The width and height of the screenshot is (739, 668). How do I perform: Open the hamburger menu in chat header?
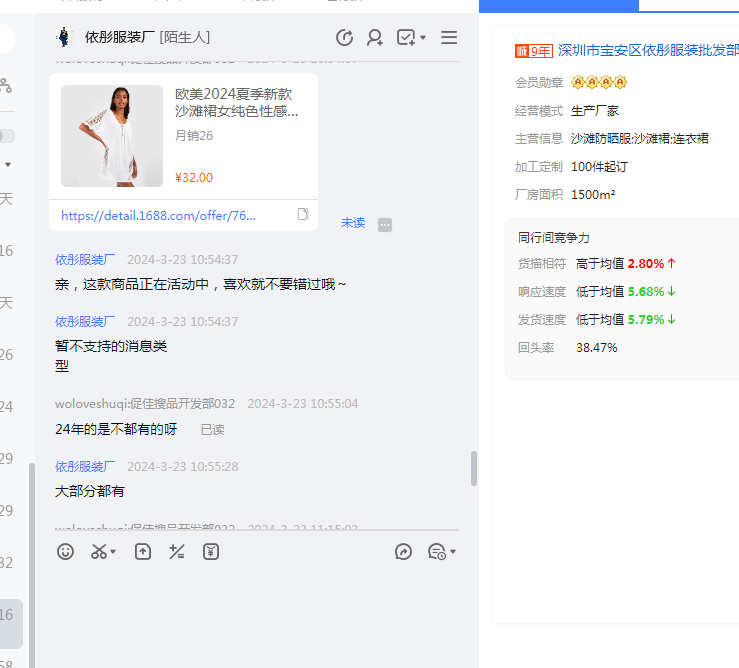449,38
